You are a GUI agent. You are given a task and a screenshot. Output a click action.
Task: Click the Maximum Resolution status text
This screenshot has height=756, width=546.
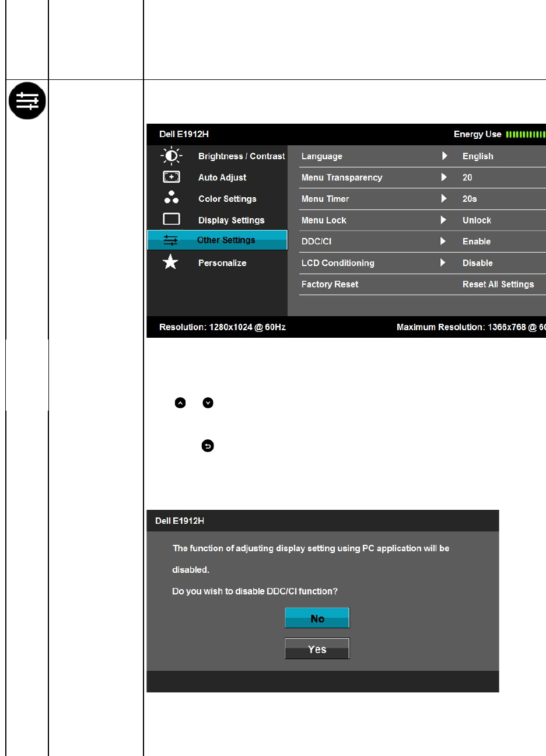471,327
